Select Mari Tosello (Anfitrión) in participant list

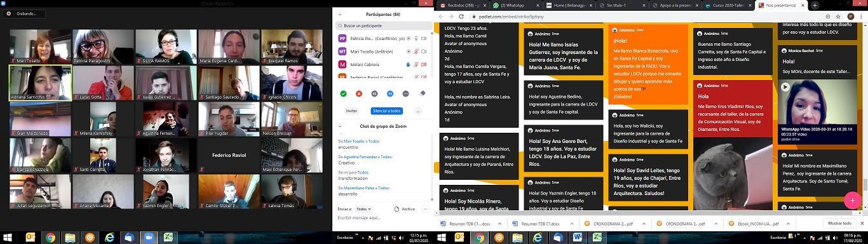coord(383,51)
